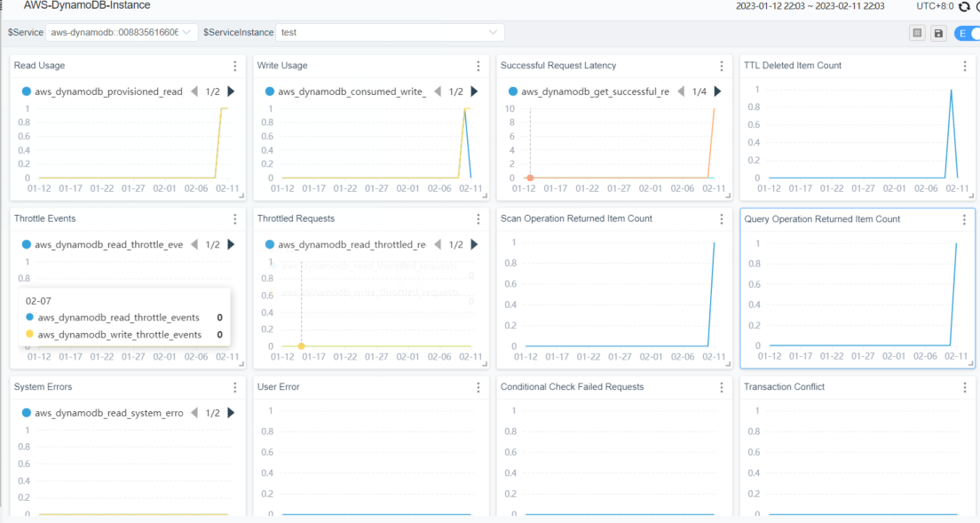This screenshot has width=980, height=523.
Task: Go to previous legend page in Throttled Requests
Action: coord(438,245)
